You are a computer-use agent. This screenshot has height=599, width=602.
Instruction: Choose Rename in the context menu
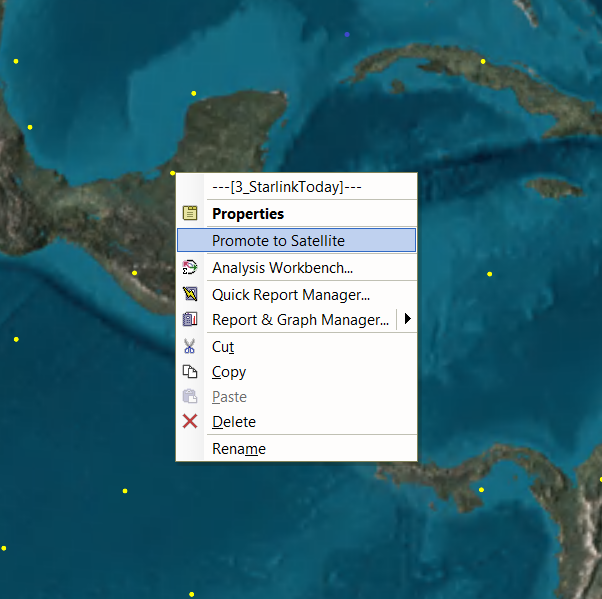point(296,448)
